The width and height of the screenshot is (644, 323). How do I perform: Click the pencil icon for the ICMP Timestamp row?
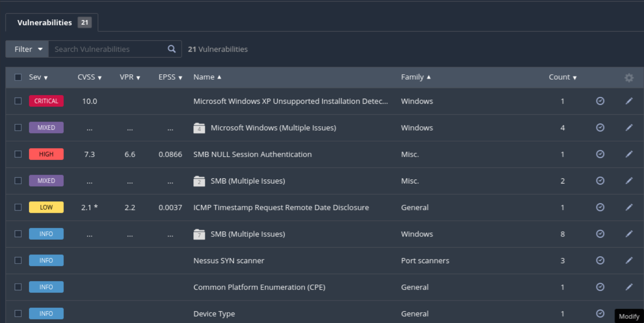coord(629,207)
